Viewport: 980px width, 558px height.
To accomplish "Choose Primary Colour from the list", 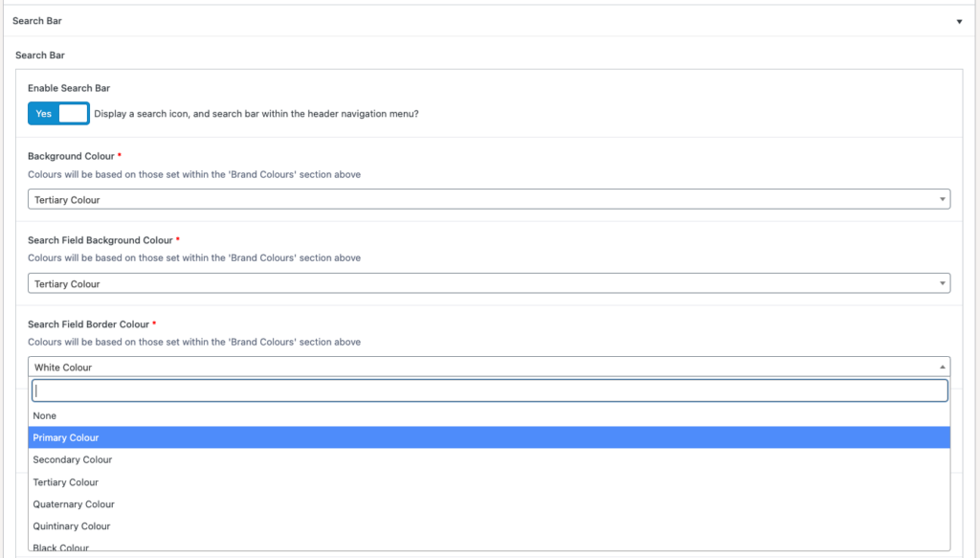I will pos(66,438).
